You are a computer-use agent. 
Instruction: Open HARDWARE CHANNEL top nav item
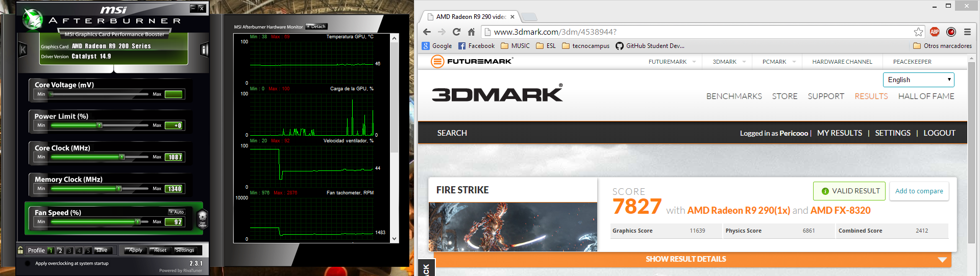point(842,62)
